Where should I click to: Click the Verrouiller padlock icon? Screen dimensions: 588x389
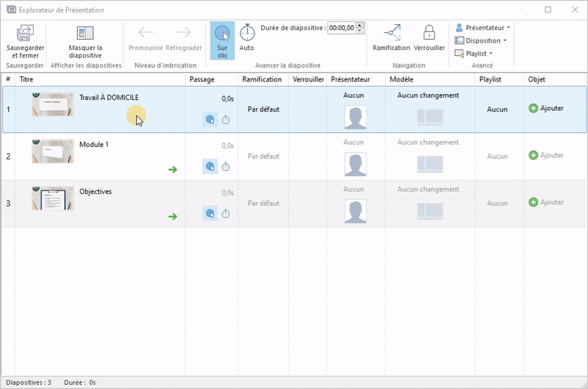click(429, 33)
